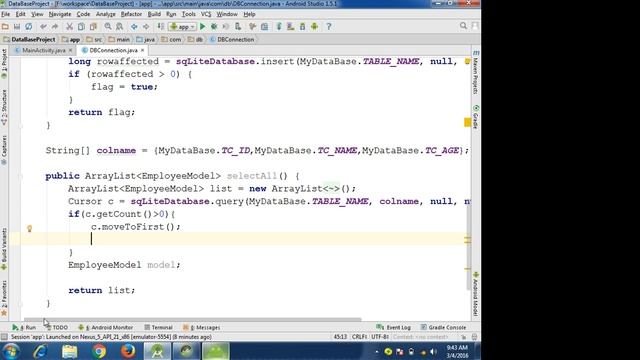The width and height of the screenshot is (640, 360).
Task: Open the Terminal tool window
Action: pos(158,327)
